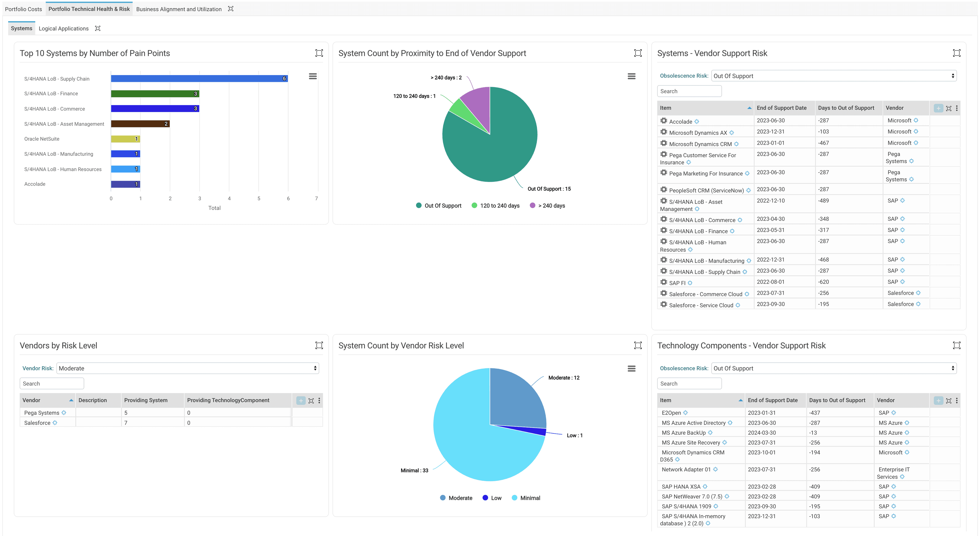Open Obsolescence Risk dropdown in Technology Components
Viewport: 980px width, 536px height.
tap(834, 368)
